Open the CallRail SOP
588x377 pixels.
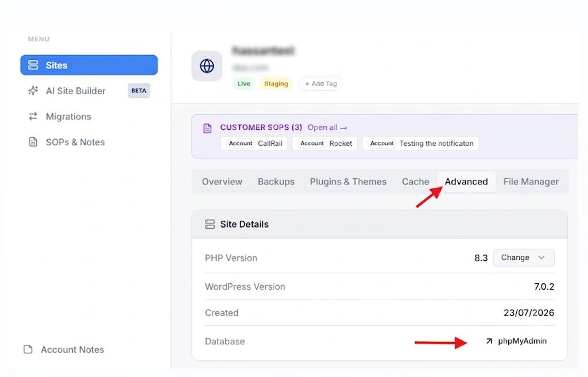pyautogui.click(x=254, y=144)
